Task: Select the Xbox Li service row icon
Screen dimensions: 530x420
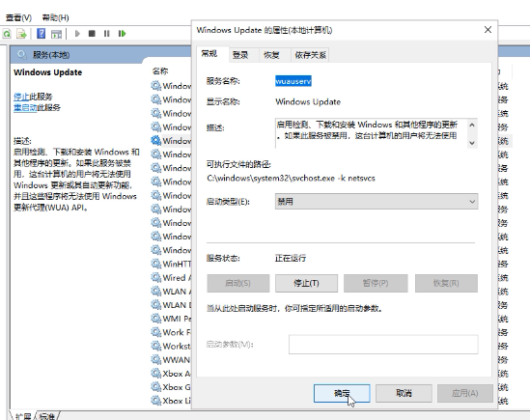Action: tap(155, 401)
